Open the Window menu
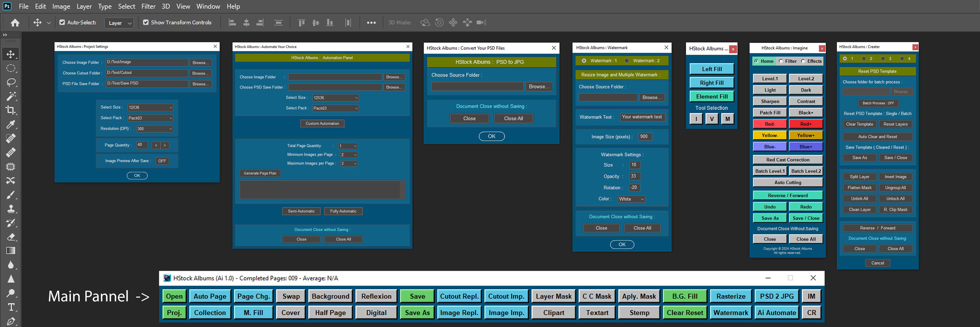The height and width of the screenshot is (327, 980). (208, 7)
